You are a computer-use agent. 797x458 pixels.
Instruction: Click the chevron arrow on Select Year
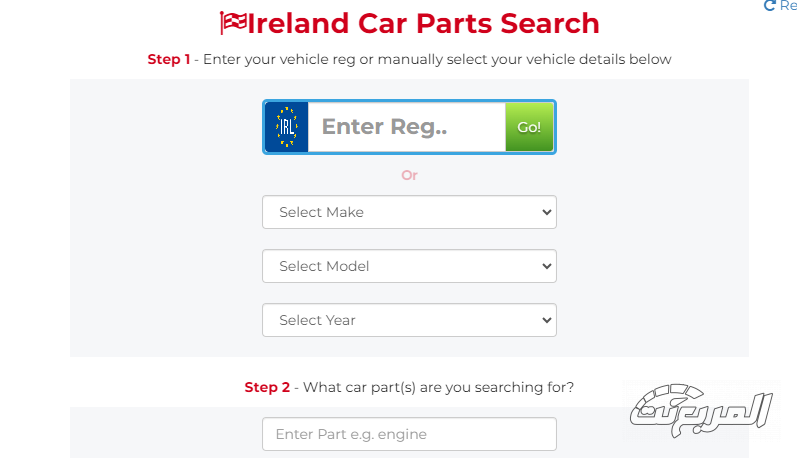pyautogui.click(x=545, y=320)
